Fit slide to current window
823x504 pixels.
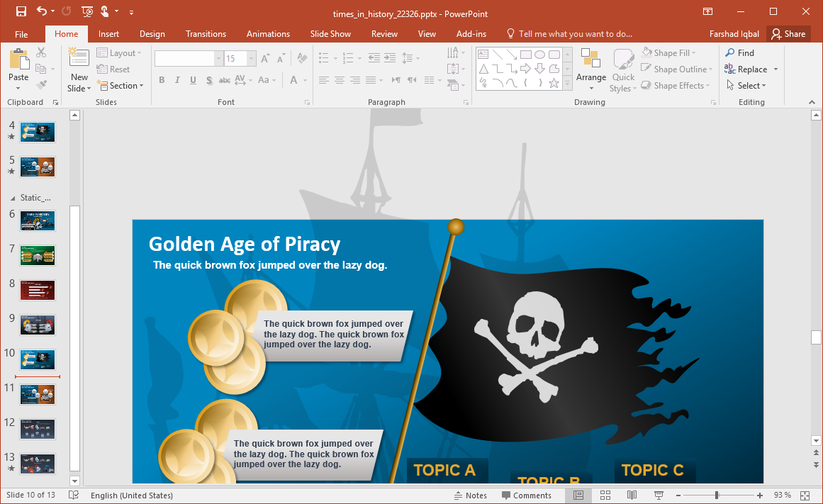pyautogui.click(x=805, y=495)
